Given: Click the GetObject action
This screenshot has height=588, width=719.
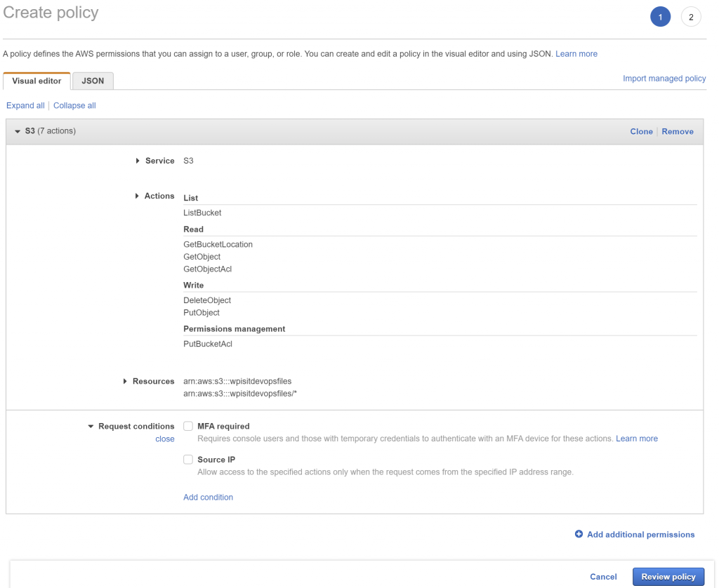Looking at the screenshot, I should (202, 257).
